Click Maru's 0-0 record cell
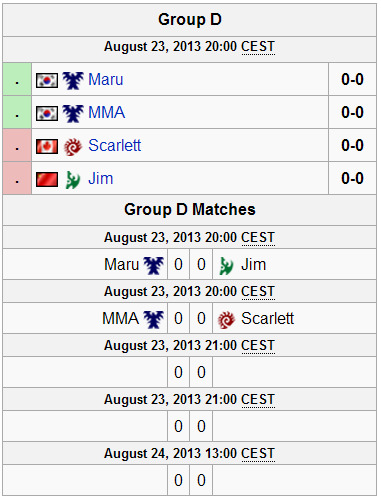The image size is (381, 502). click(352, 79)
